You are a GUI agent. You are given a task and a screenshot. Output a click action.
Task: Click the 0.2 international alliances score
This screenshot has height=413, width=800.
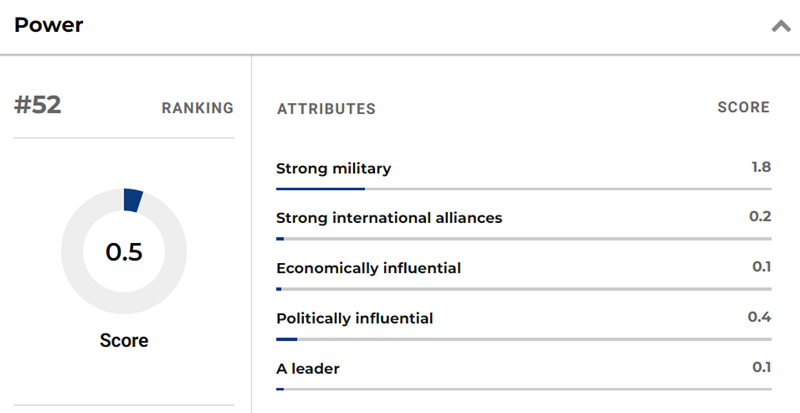tap(761, 217)
